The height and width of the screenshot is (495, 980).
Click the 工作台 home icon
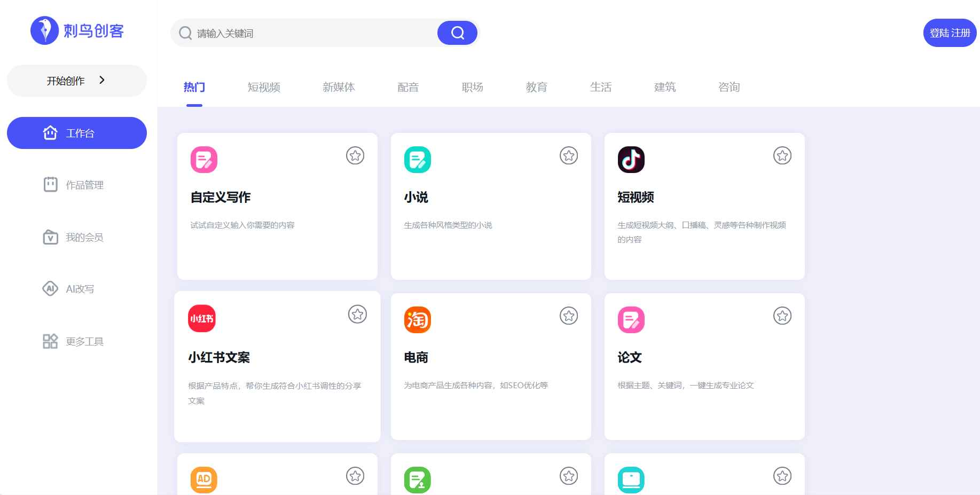(50, 132)
